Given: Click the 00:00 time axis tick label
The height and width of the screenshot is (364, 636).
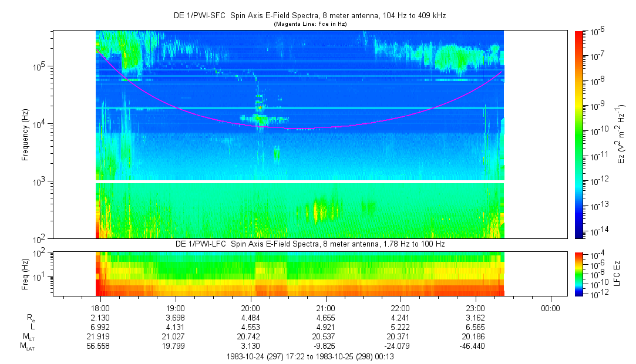Looking at the screenshot, I should click(550, 308).
